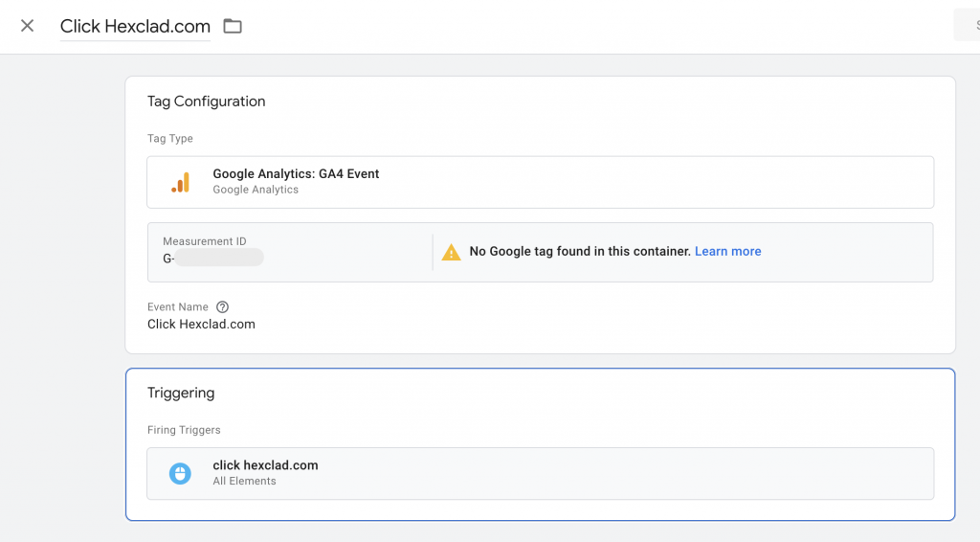Click the Google Analytics subtitle text
Screen dimensions: 980x542
[256, 190]
